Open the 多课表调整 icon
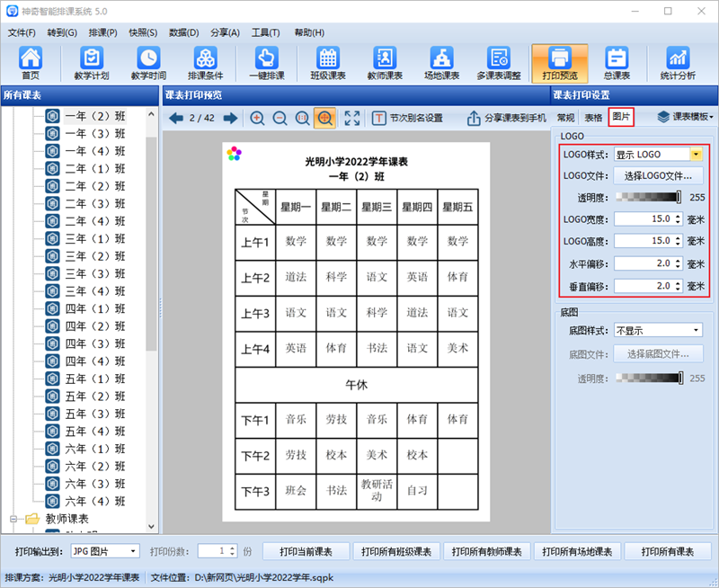 499,63
